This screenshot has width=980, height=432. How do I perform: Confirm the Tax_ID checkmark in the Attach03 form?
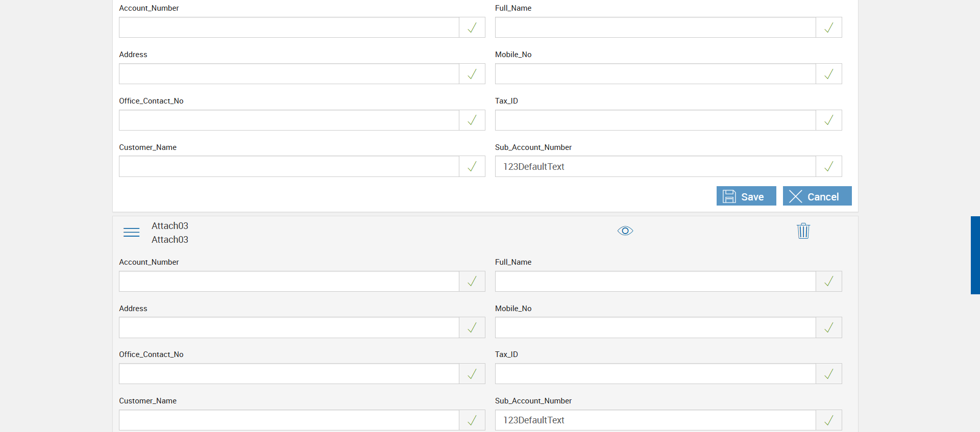829,374
